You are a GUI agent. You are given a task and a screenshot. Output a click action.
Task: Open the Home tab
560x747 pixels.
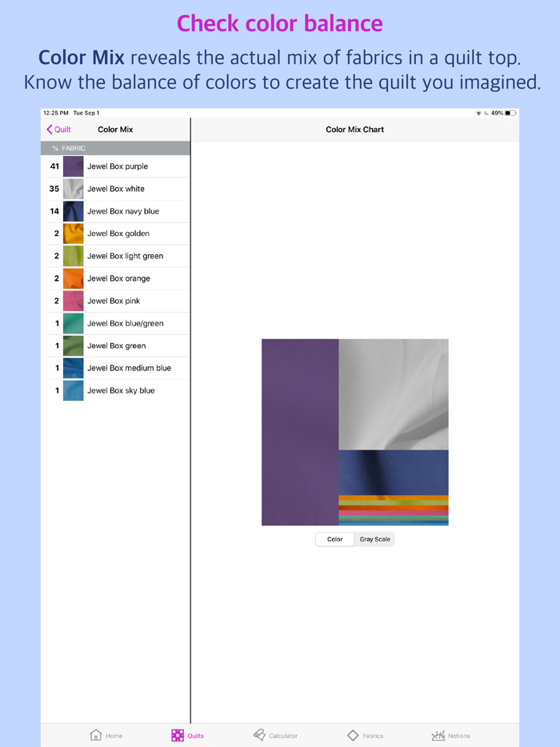coord(106,735)
